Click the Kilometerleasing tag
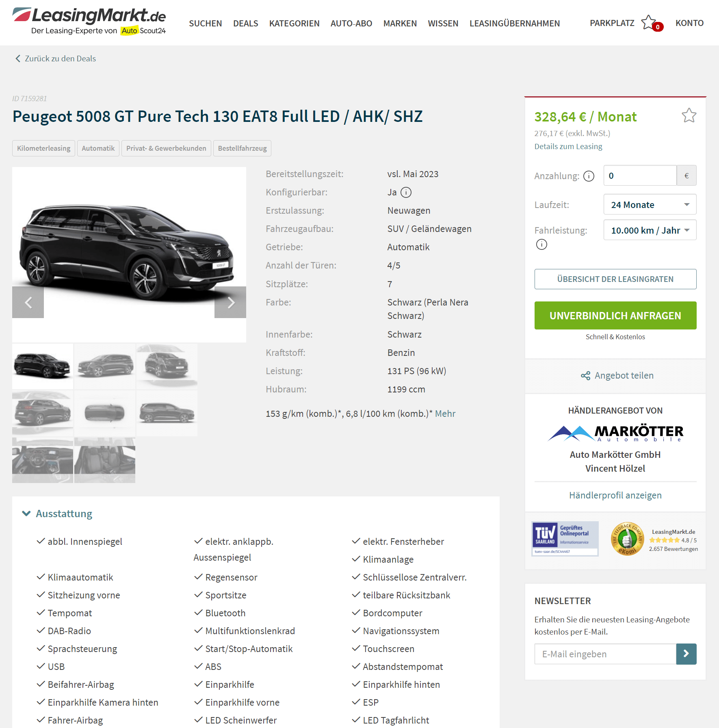The image size is (719, 728). tap(43, 148)
